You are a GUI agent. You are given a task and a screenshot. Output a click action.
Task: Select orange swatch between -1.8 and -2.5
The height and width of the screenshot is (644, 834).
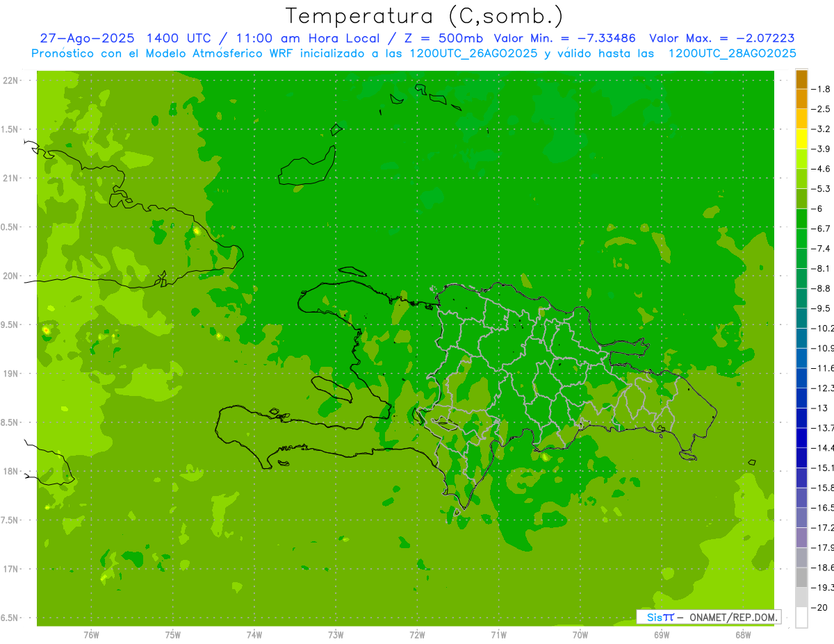pyautogui.click(x=801, y=99)
